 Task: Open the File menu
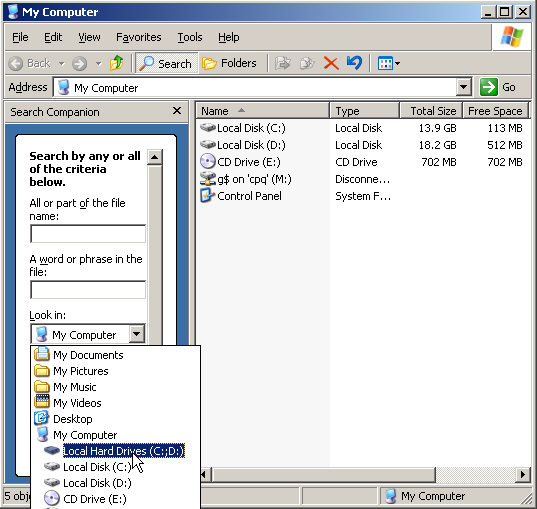[20, 37]
